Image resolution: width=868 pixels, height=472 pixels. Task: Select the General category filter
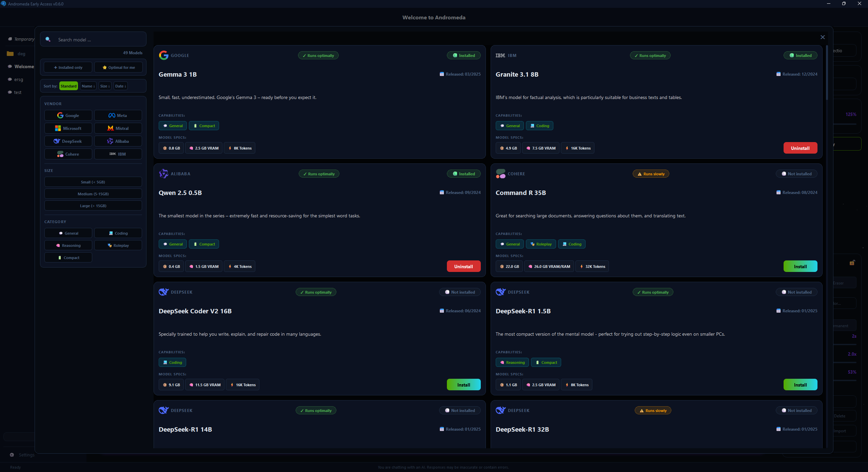point(68,233)
